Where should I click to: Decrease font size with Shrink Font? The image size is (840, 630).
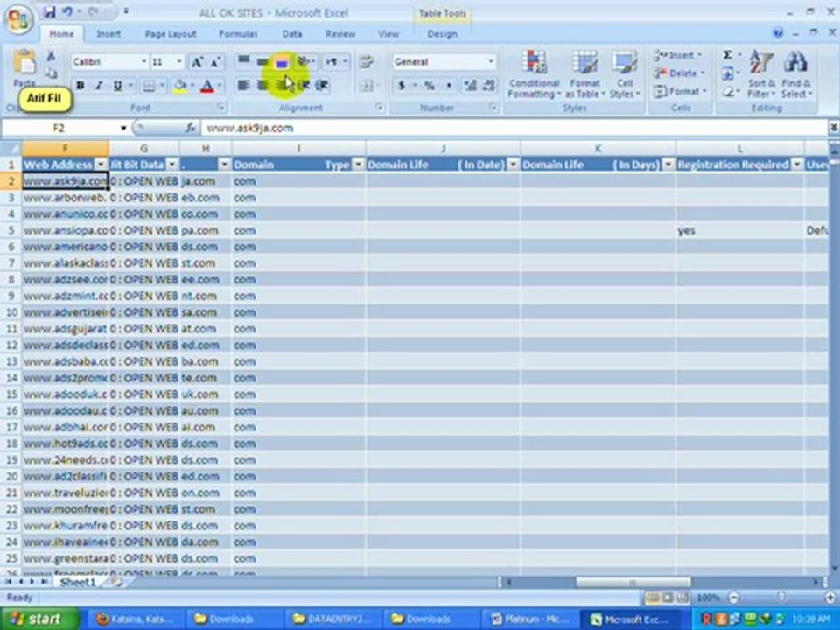[215, 62]
